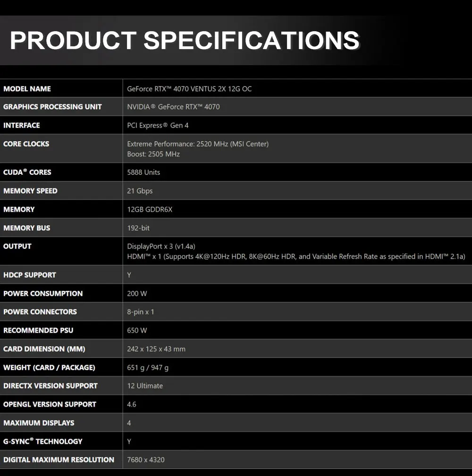The height and width of the screenshot is (476, 472).
Task: Click the GeForce RTX 4070 VENTUS 2X 12G OC value
Action: click(x=189, y=89)
